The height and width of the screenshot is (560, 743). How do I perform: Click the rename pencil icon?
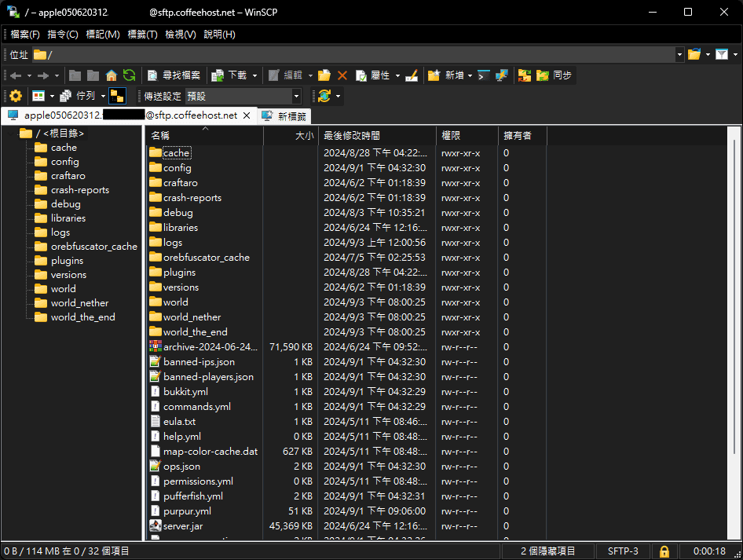point(412,75)
